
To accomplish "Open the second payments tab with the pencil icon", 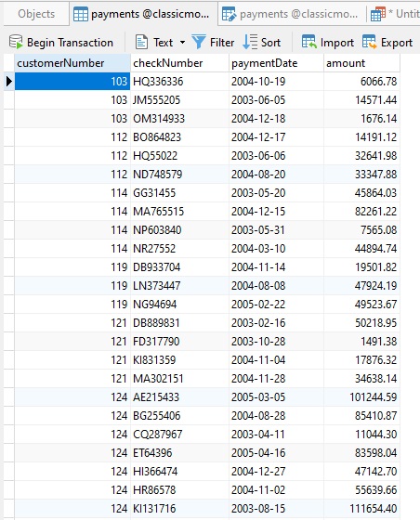I will [293, 14].
